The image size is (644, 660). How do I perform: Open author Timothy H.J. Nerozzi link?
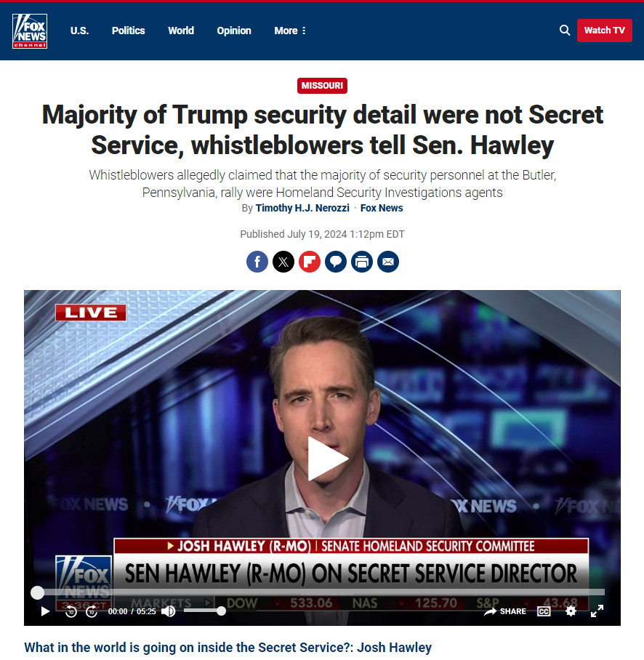pos(302,208)
